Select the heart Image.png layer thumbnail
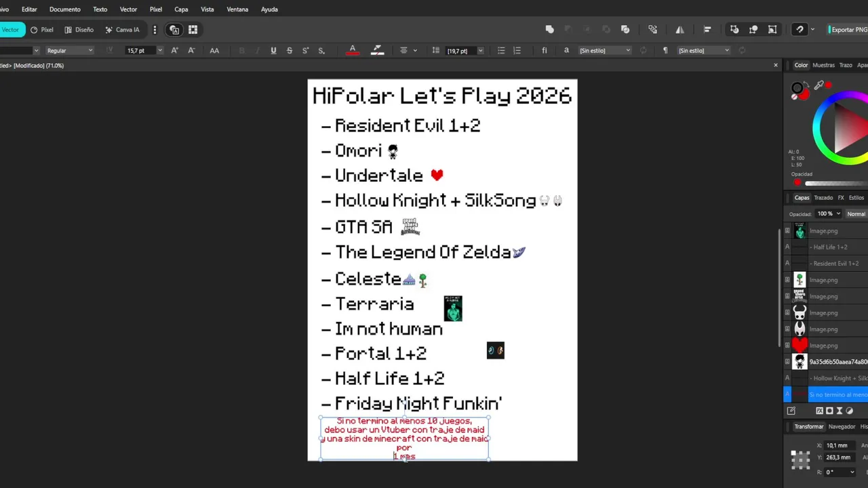Viewport: 868px width, 488px height. click(800, 346)
